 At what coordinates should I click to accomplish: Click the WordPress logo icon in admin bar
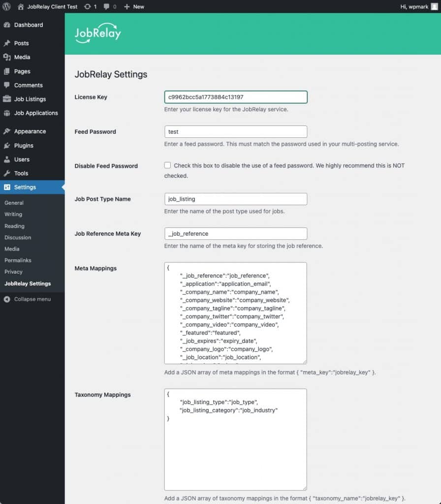(x=6, y=6)
